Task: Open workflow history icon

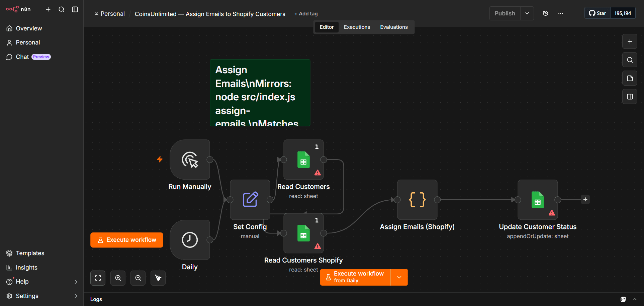Action: 545,13
